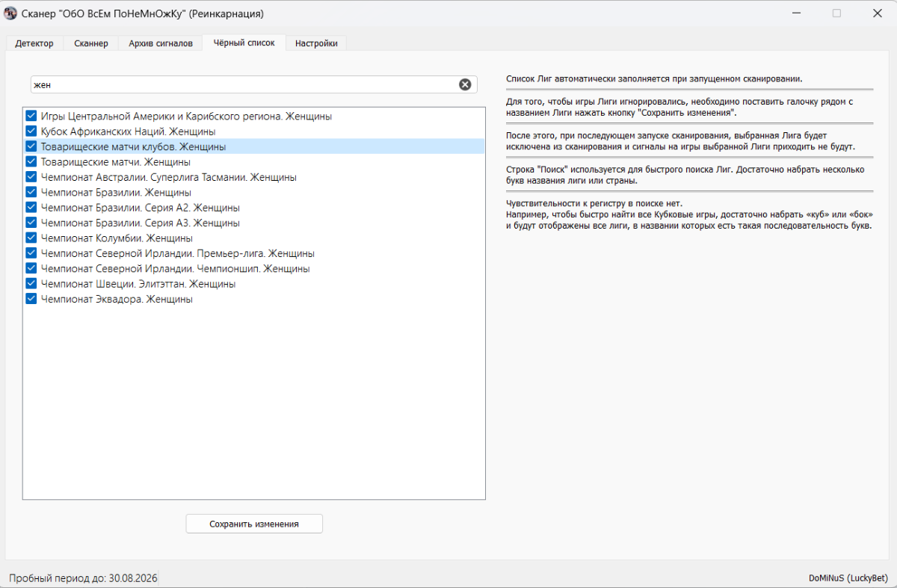
Task: Select row text Чемпионат Эквадора. Женщины
Action: coord(117,299)
